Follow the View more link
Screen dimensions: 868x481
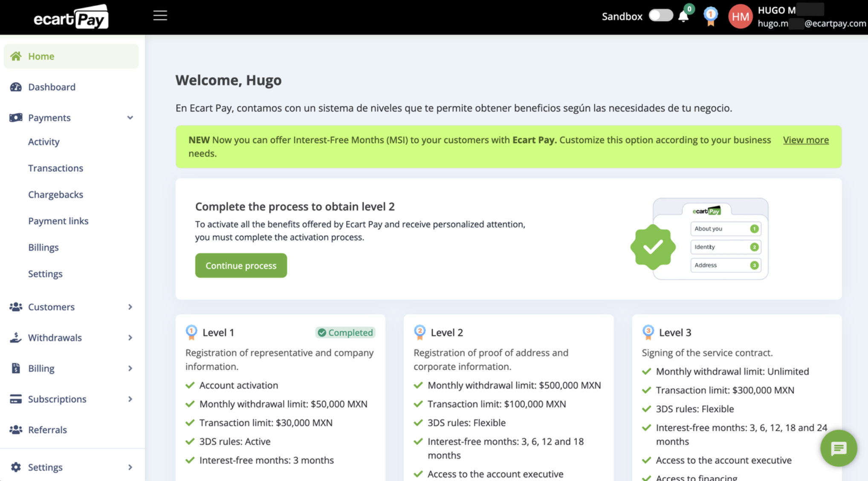pyautogui.click(x=806, y=140)
